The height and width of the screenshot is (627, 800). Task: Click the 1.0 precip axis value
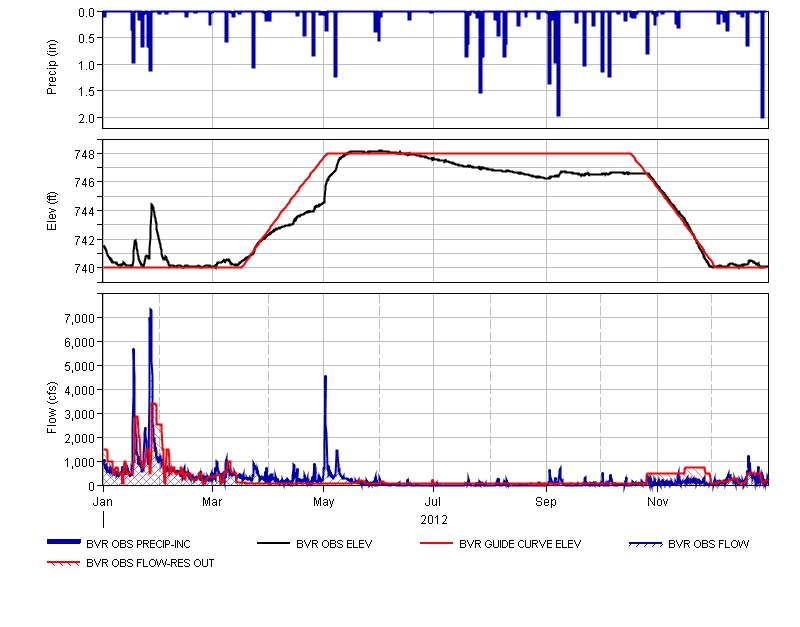click(87, 65)
